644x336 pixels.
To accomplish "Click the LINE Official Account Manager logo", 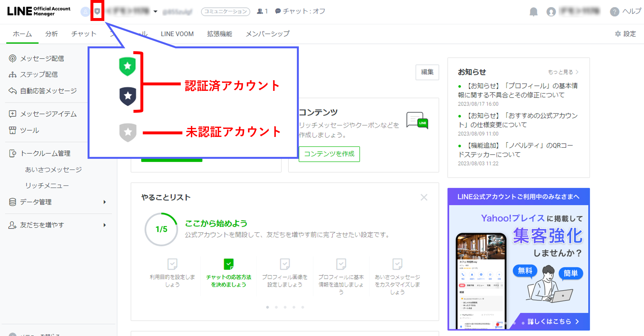I will coord(39,11).
